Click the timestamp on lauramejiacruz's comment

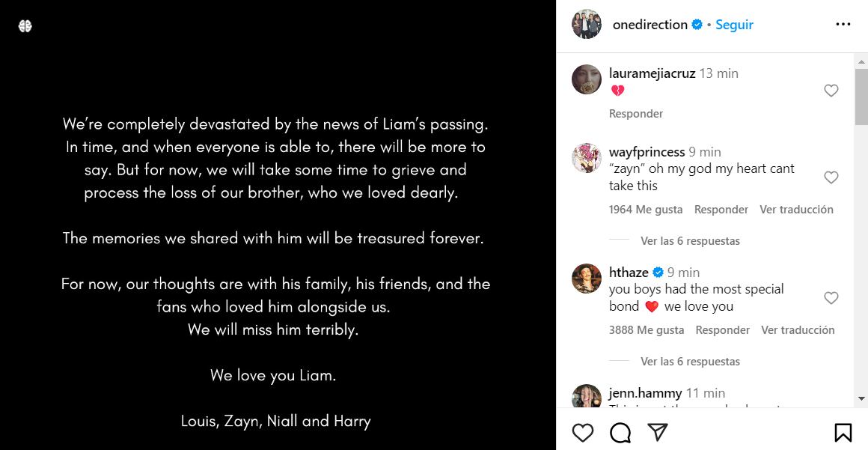(x=721, y=73)
